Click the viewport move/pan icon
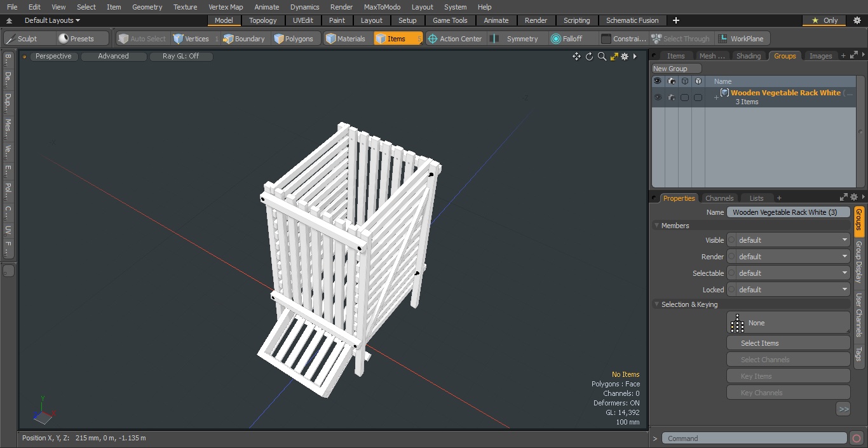 [x=576, y=57]
